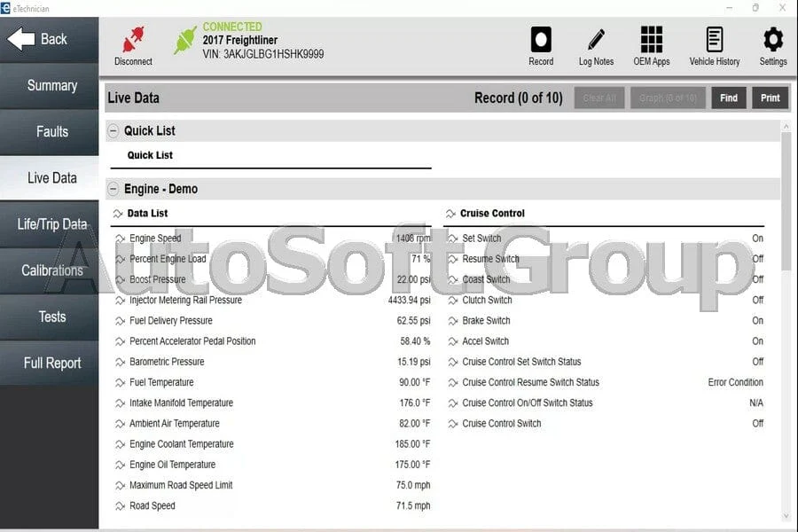The width and height of the screenshot is (798, 532).
Task: Select the Live Data tab
Action: click(50, 178)
